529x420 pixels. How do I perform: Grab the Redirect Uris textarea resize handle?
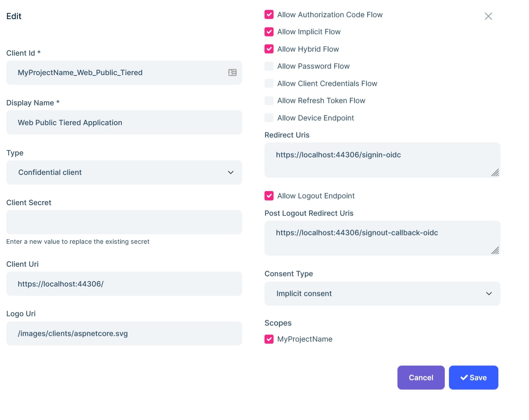click(495, 173)
